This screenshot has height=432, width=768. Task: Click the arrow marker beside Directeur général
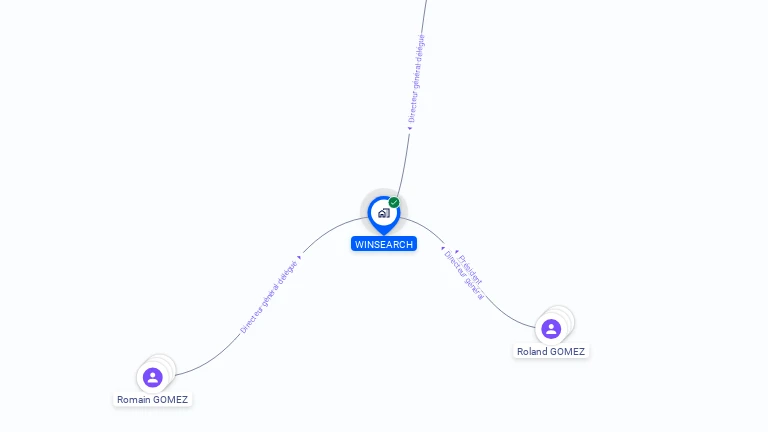click(443, 248)
